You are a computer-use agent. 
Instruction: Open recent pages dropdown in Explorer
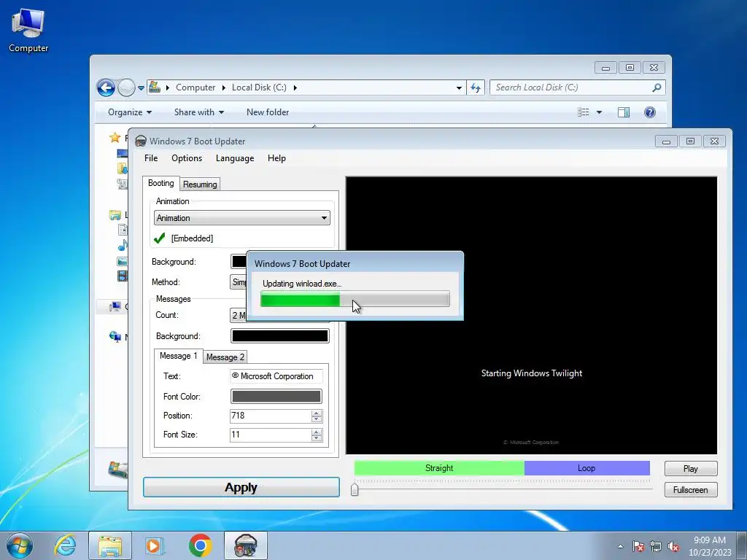pos(141,88)
